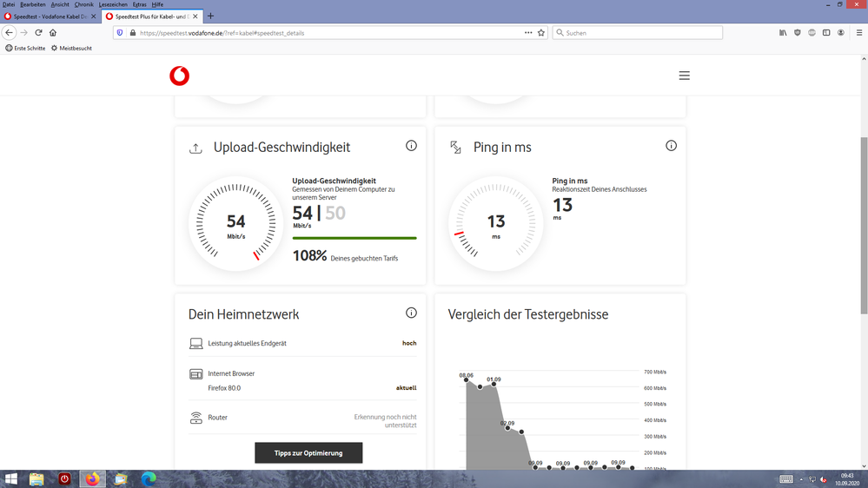
Task: Open Firefox application menu
Action: pos(859,33)
